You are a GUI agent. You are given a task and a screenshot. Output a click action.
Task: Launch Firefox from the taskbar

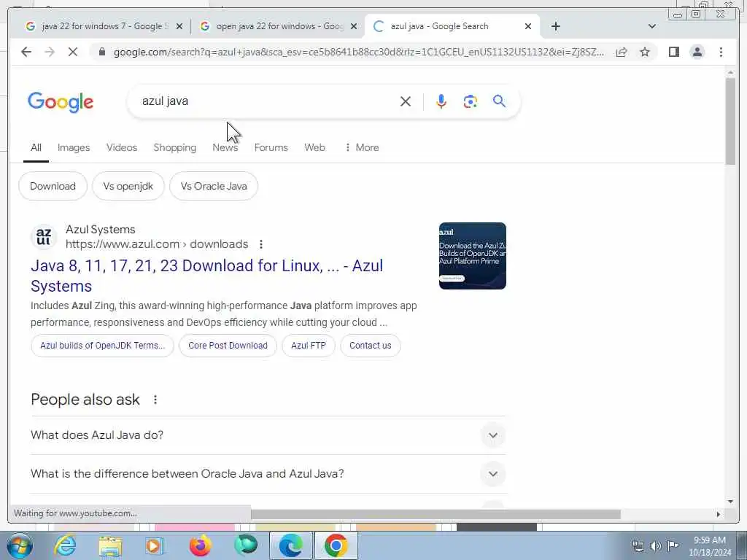click(x=201, y=545)
